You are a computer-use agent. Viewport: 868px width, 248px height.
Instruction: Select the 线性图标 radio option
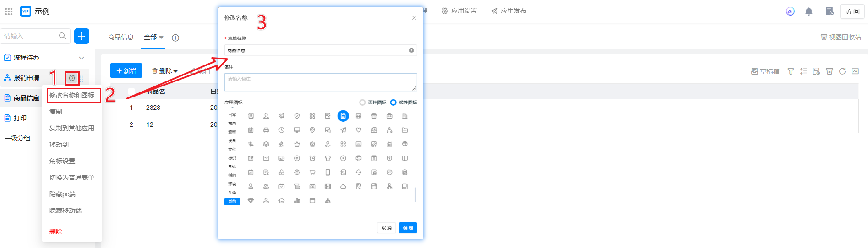(x=393, y=102)
